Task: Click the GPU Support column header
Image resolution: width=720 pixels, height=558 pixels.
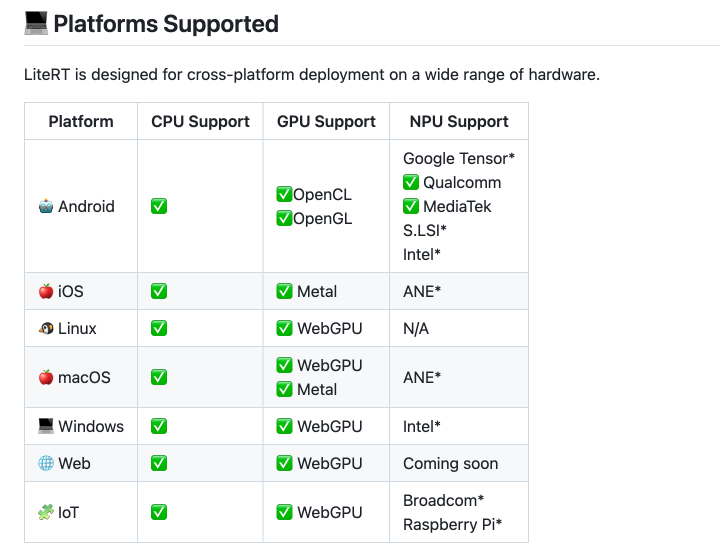Action: 326,122
